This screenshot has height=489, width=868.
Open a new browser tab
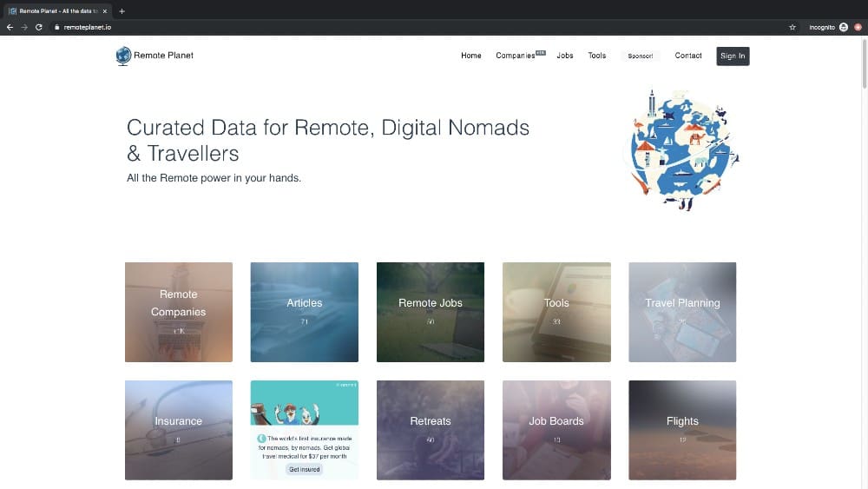point(122,11)
